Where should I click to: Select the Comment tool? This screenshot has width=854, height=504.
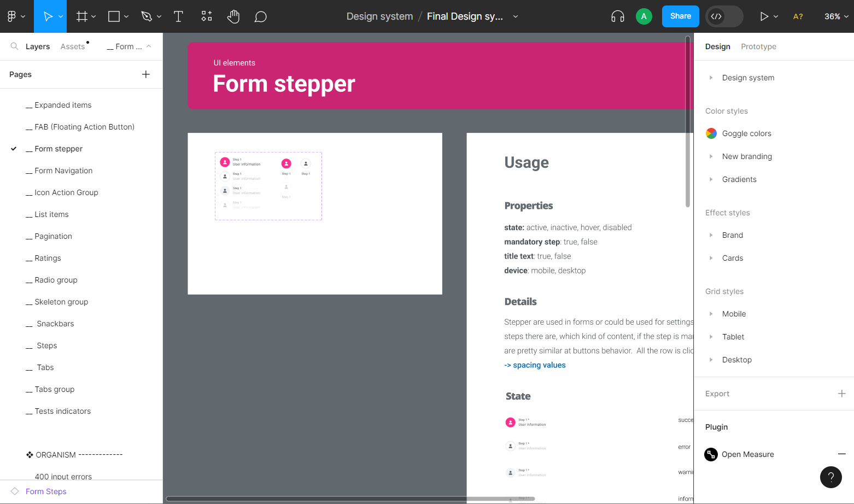261,17
